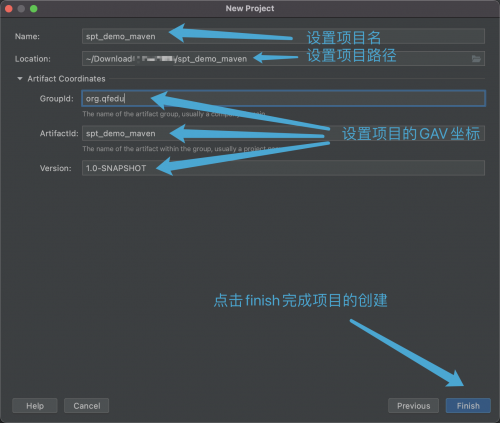The image size is (500, 423).
Task: Click the Version field showing 1.0-SNAPSHOT
Action: (283, 168)
